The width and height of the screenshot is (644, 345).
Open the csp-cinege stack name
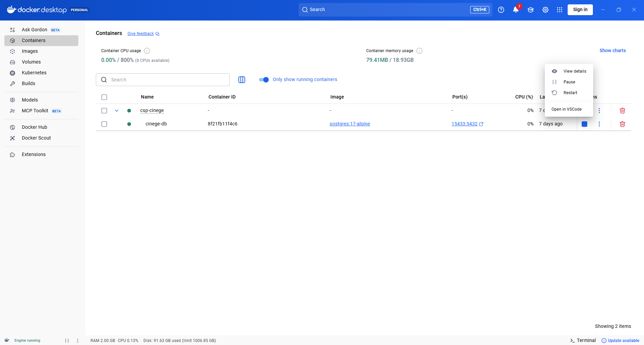pos(152,110)
